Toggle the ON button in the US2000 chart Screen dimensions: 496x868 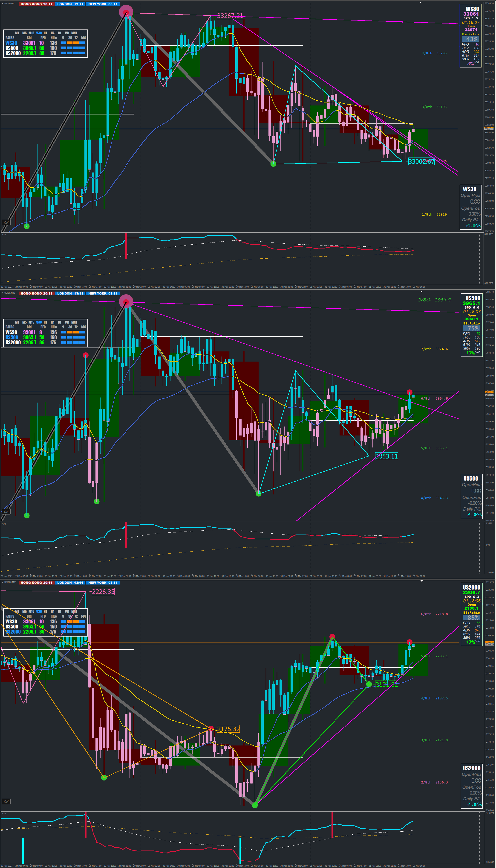click(x=6, y=801)
